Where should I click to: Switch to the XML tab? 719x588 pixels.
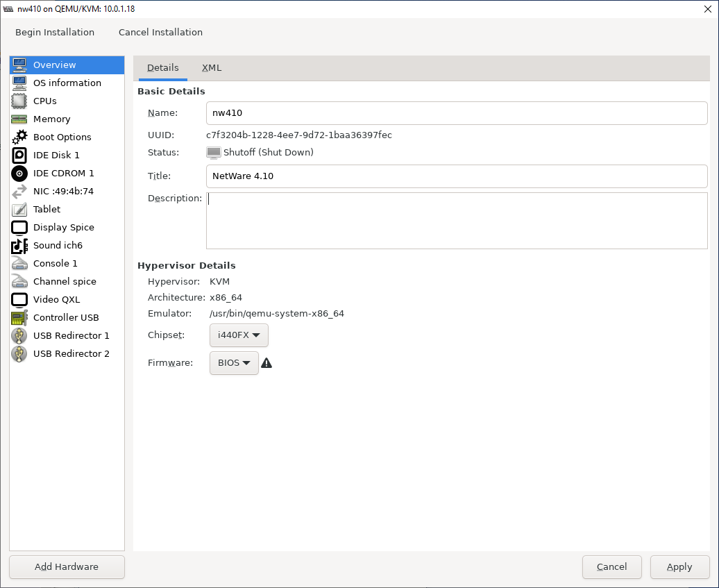tap(212, 68)
